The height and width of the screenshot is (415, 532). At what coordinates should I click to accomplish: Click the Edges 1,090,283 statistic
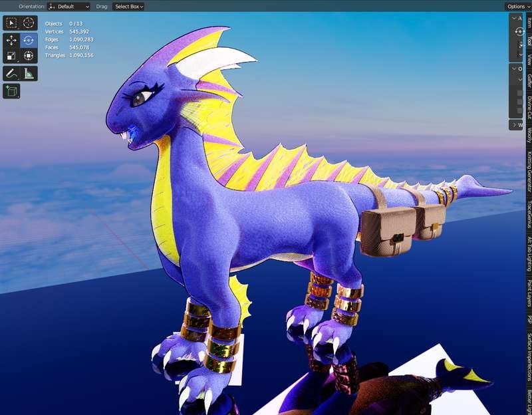[x=69, y=39]
